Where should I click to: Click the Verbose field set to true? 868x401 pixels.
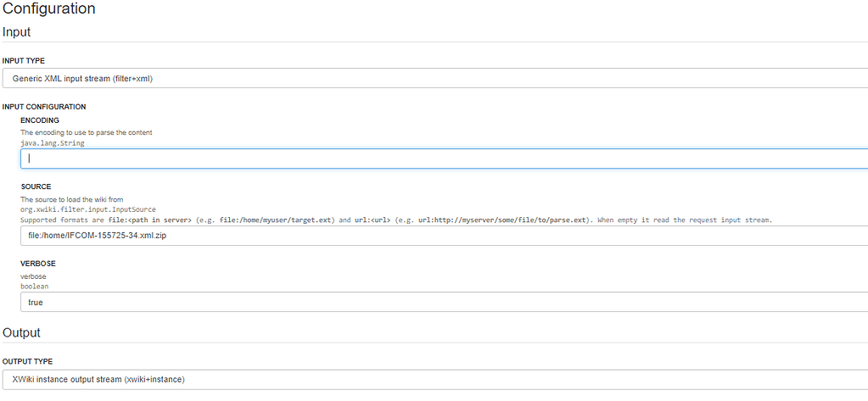tap(444, 302)
